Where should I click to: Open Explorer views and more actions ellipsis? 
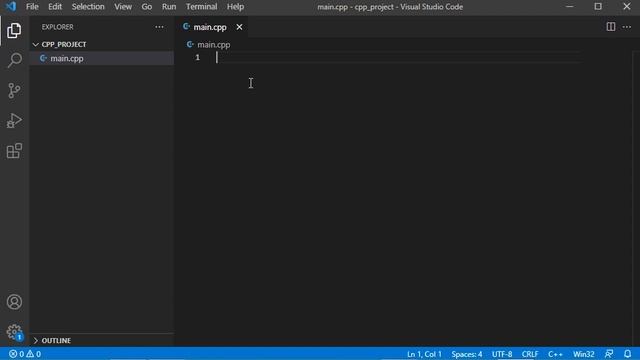159,27
